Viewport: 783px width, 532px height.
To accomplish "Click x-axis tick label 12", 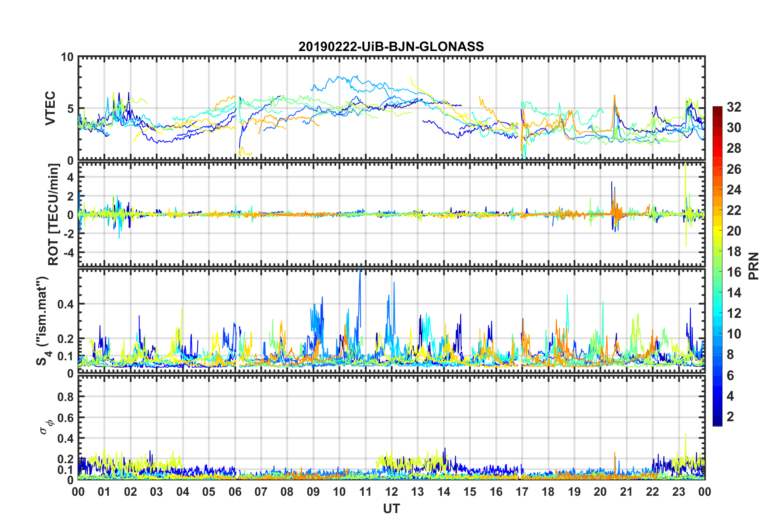I will 391,492.
